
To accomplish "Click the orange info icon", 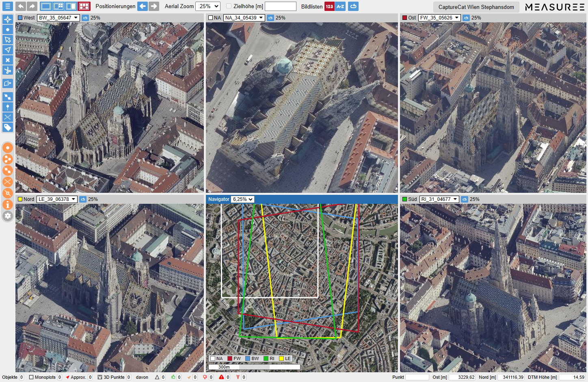I will coord(8,205).
